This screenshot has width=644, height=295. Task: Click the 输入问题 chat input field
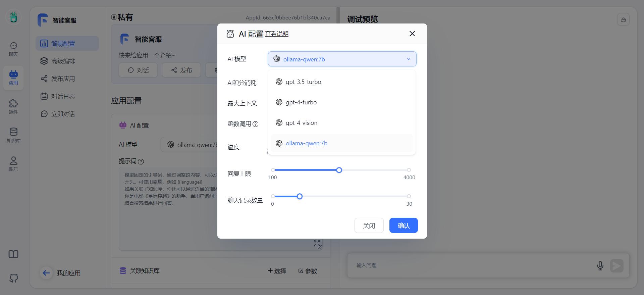click(x=470, y=265)
